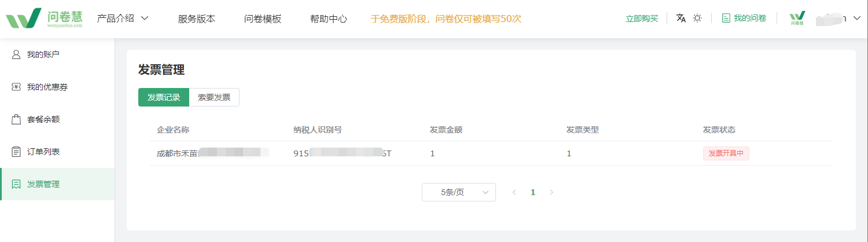The width and height of the screenshot is (868, 242).
Task: Open the language translation icon
Action: 681,18
